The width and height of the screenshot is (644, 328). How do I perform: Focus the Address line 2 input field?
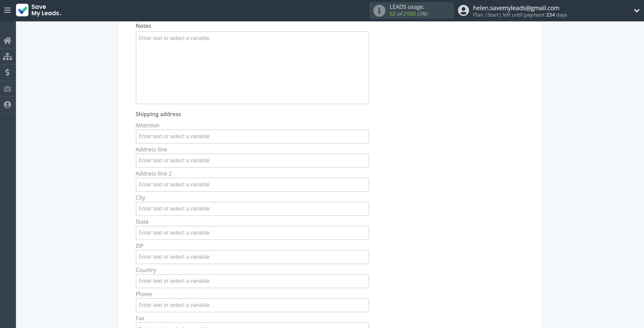click(252, 185)
